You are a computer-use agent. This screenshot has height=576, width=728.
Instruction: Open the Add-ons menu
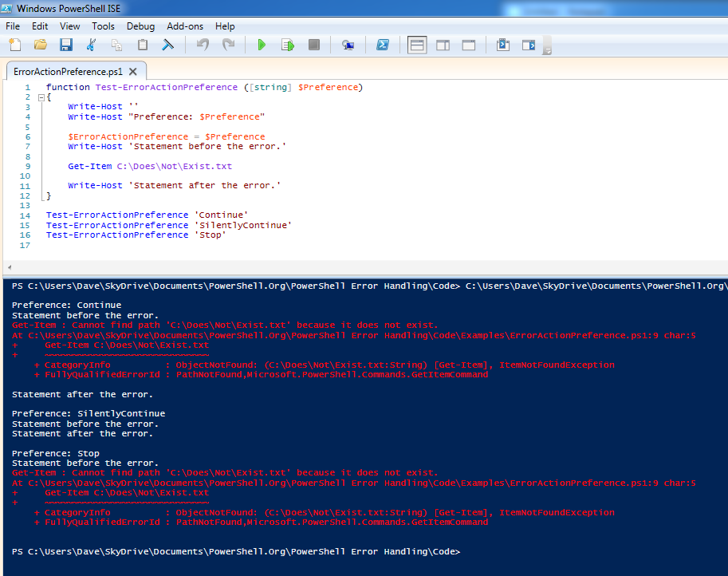point(185,26)
